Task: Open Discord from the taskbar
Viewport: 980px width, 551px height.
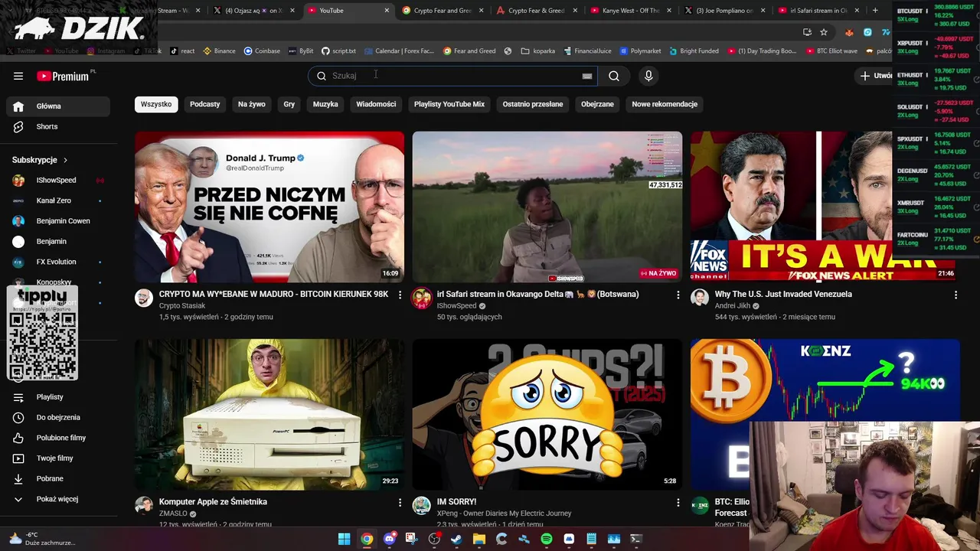Action: pos(390,539)
